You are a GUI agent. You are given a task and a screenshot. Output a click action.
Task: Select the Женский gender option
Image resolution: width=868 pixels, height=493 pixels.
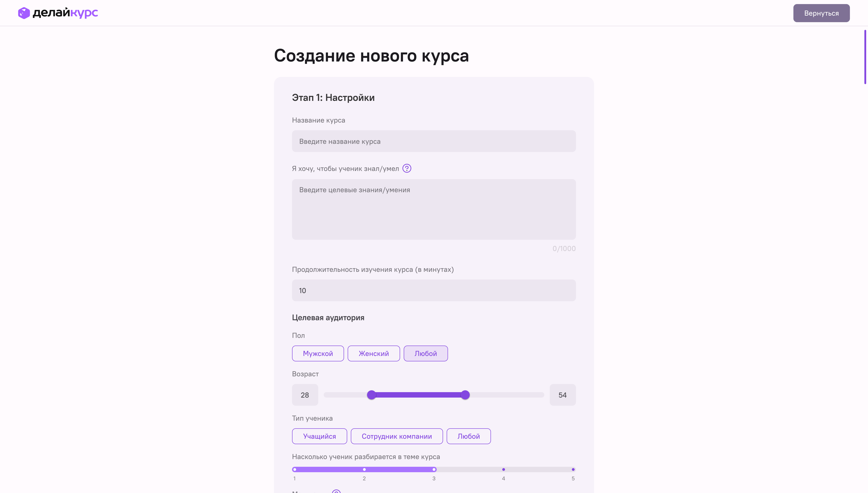point(374,353)
